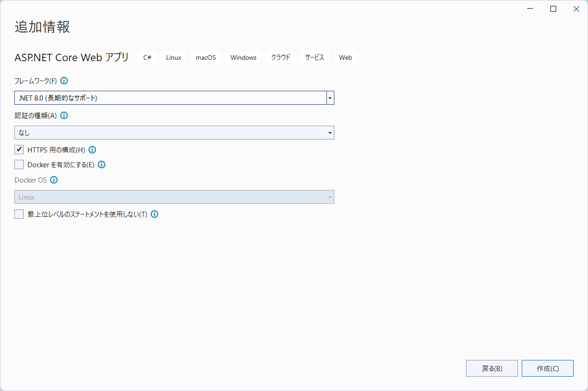This screenshot has height=391, width=588.
Task: Click the macOS tag
Action: pos(206,57)
